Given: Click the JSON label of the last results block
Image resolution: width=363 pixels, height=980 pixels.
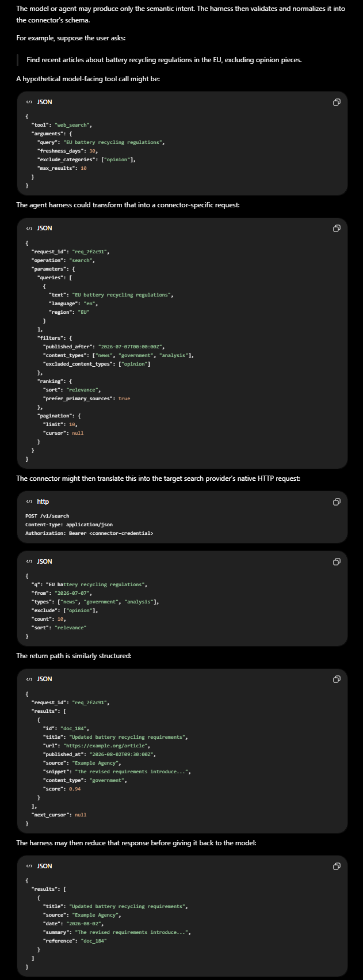Looking at the screenshot, I should [44, 866].
